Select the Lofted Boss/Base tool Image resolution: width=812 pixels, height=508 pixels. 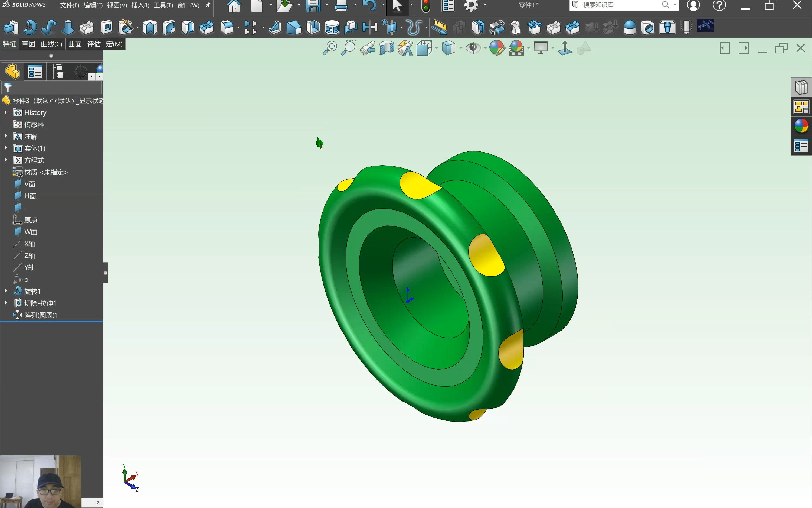click(68, 27)
